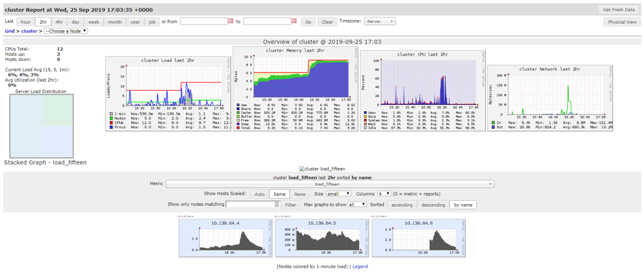The image size is (644, 273).
Task: Open the cluster Network graph
Action: tap(549, 97)
